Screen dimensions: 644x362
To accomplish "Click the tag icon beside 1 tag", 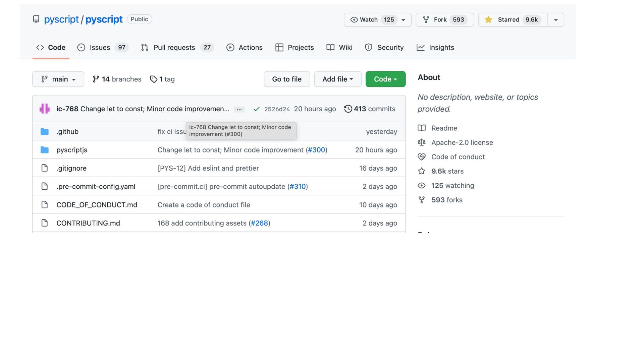I will click(x=153, y=79).
